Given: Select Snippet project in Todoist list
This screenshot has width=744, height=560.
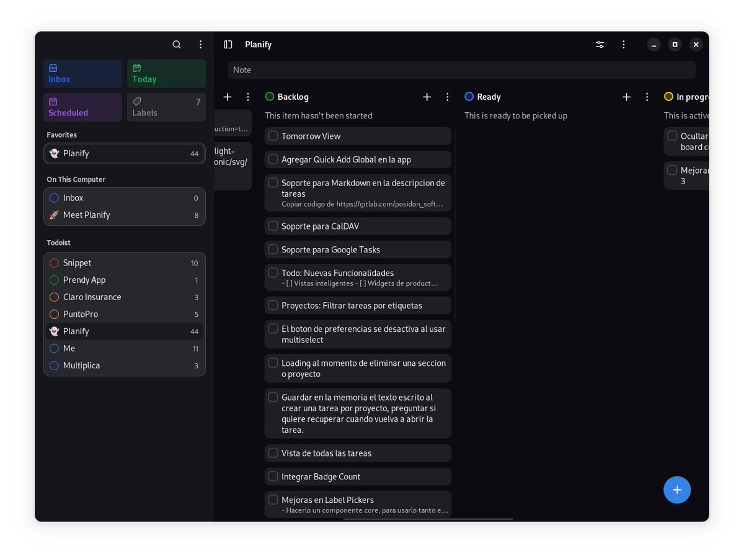Looking at the screenshot, I should pos(124,263).
